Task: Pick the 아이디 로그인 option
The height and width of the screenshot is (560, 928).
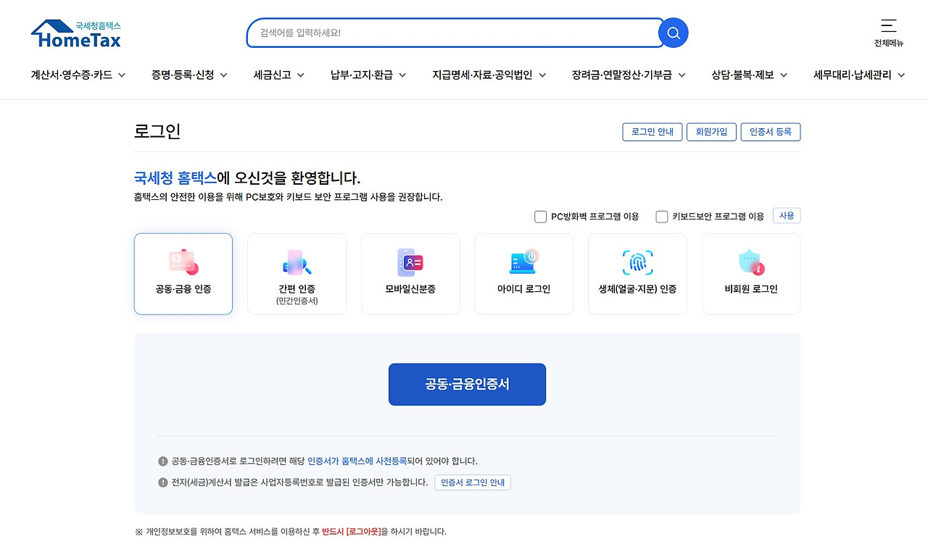Action: (x=523, y=274)
